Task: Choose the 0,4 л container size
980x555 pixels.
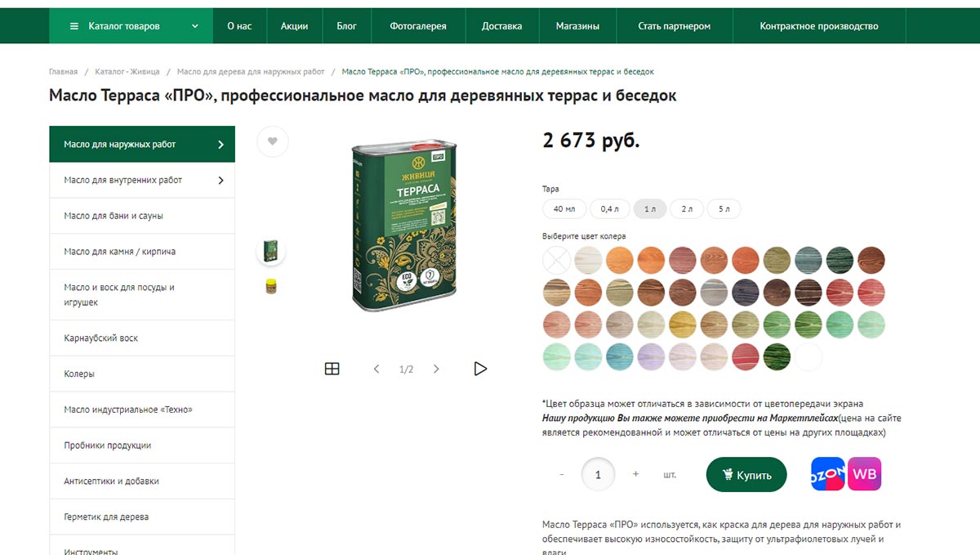Action: click(610, 209)
